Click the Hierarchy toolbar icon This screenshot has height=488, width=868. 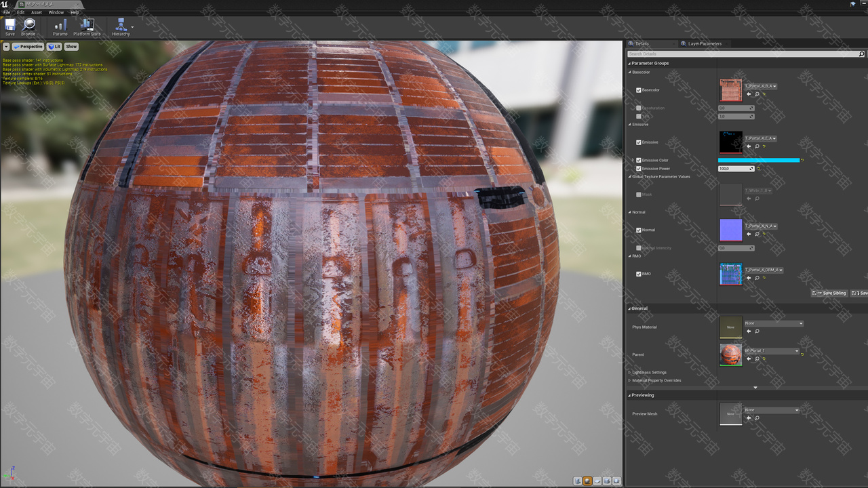(121, 27)
